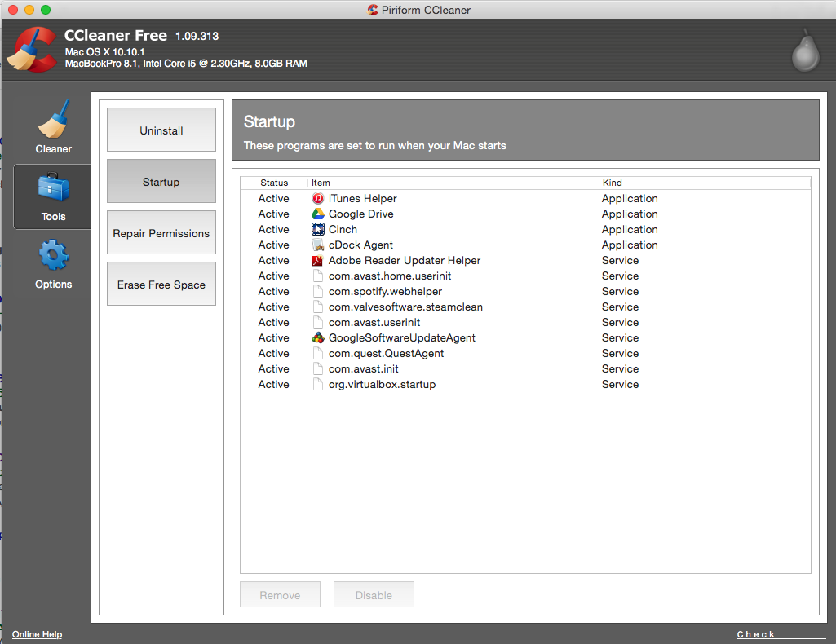Screen dimensions: 836x644
Task: Click Service kind of com.avast.init
Action: click(x=620, y=368)
